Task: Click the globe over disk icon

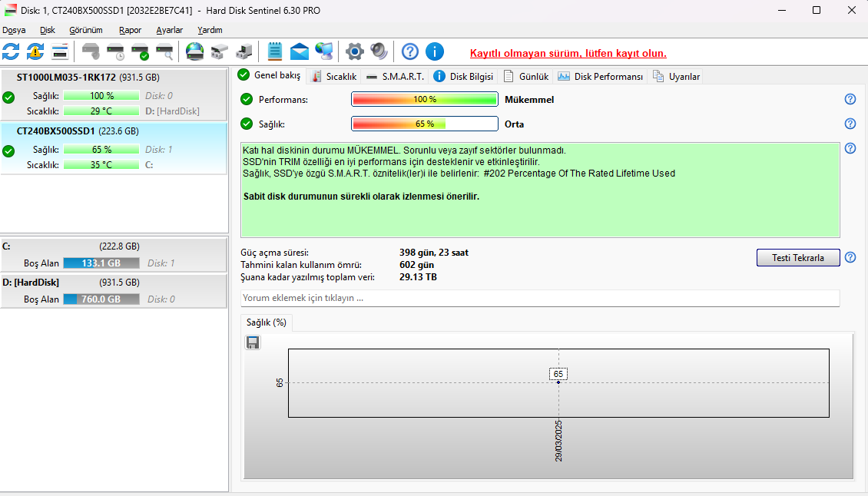Action: 195,51
